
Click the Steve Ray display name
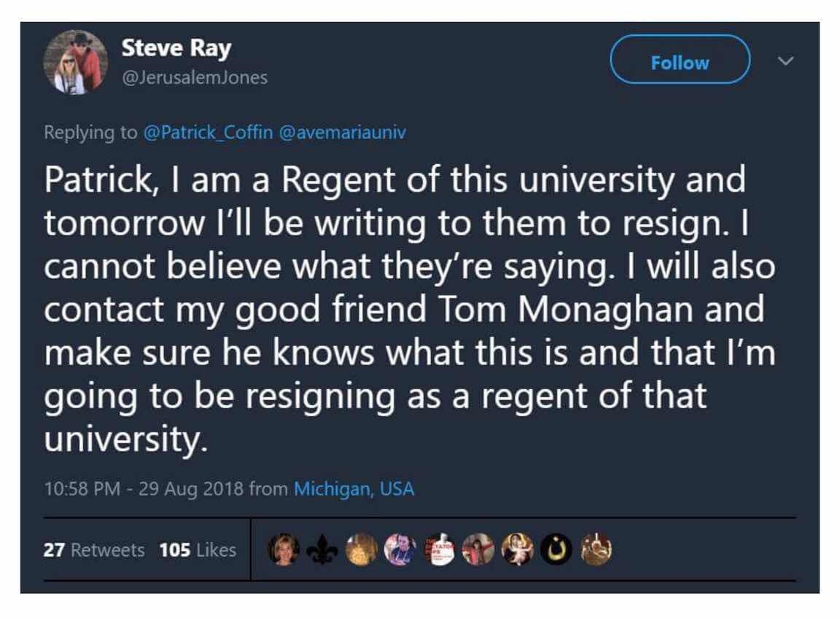(176, 49)
